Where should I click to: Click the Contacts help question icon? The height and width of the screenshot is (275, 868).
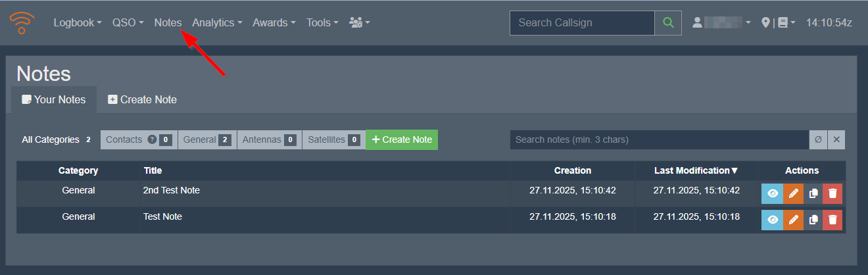point(152,139)
